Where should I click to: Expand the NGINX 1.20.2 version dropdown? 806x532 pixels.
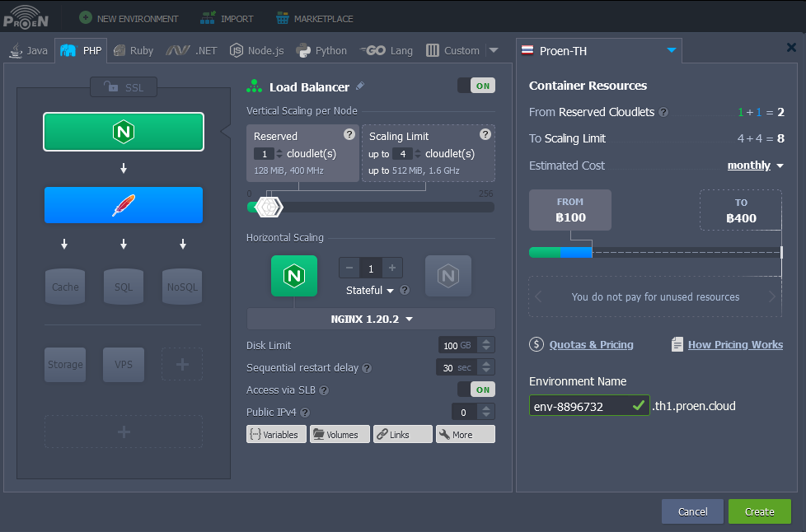[x=372, y=320]
